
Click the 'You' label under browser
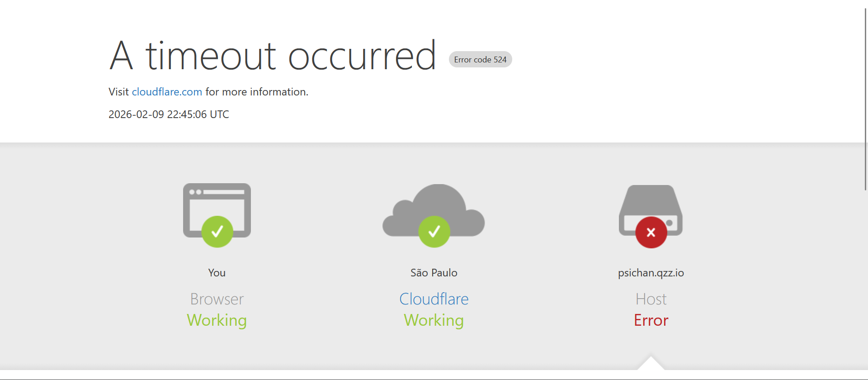click(217, 273)
